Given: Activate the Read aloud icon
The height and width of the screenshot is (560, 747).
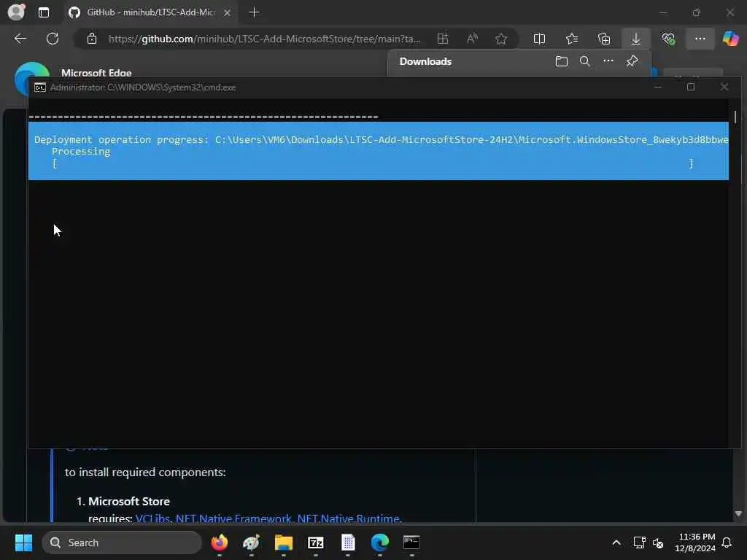Looking at the screenshot, I should click(472, 39).
